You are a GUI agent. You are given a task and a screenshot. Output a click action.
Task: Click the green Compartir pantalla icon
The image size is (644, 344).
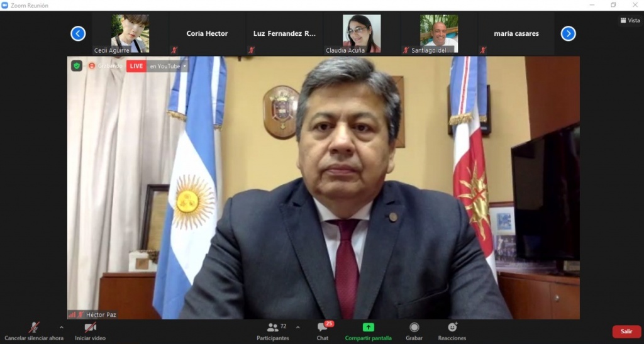click(368, 327)
